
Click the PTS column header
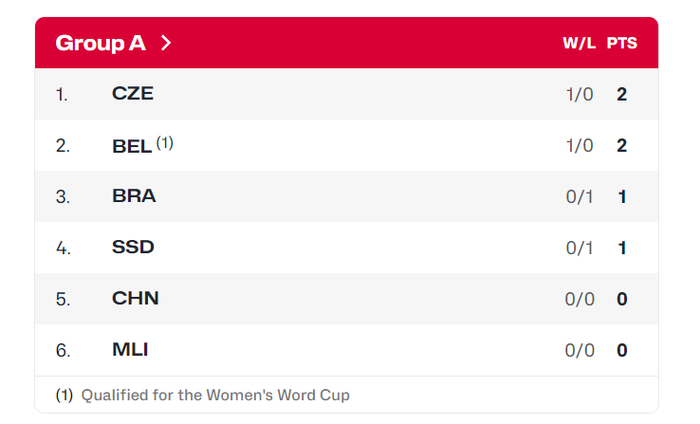[622, 44]
